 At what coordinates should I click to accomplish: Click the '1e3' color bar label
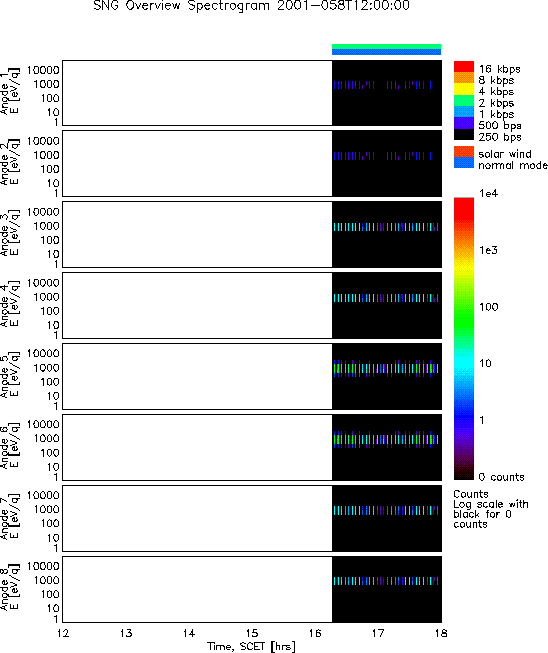pyautogui.click(x=488, y=250)
